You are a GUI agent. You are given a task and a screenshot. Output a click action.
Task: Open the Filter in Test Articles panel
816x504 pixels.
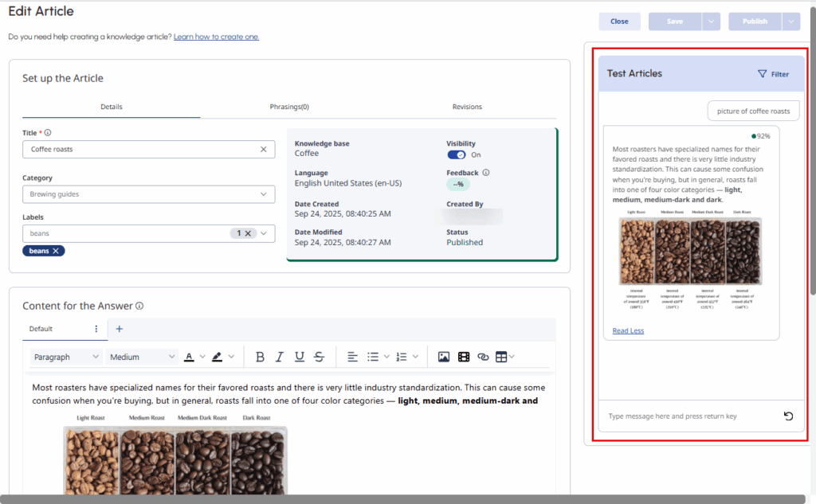pyautogui.click(x=772, y=73)
